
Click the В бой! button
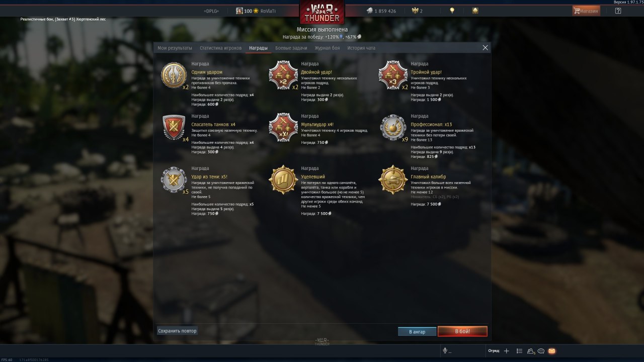pos(462,331)
